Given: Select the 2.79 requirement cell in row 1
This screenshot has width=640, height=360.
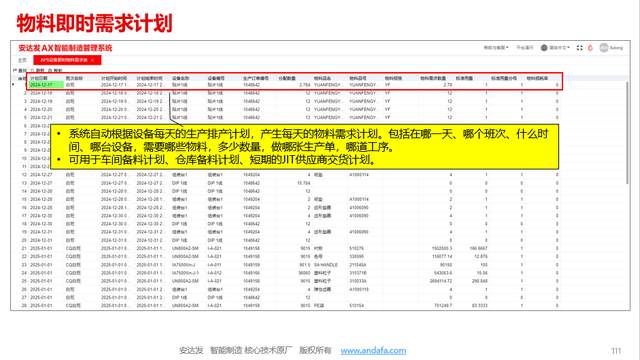Looking at the screenshot, I should pos(448,85).
